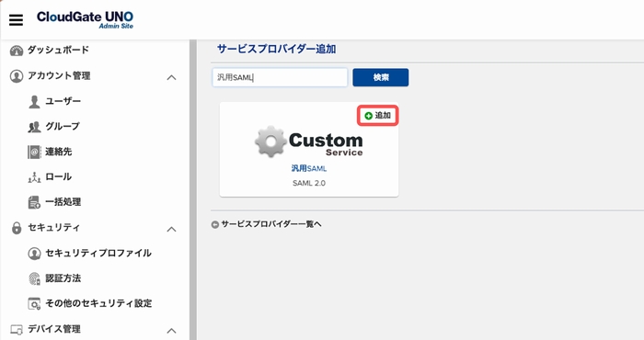Click the セキュリティ section label
The width and height of the screenshot is (644, 340).
coord(53,227)
